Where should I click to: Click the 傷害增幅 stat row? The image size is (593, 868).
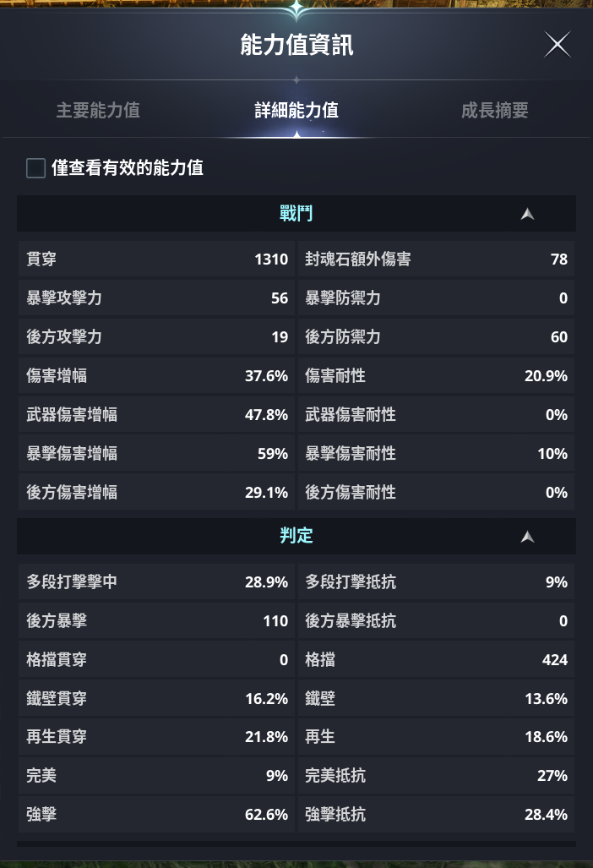pyautogui.click(x=156, y=376)
